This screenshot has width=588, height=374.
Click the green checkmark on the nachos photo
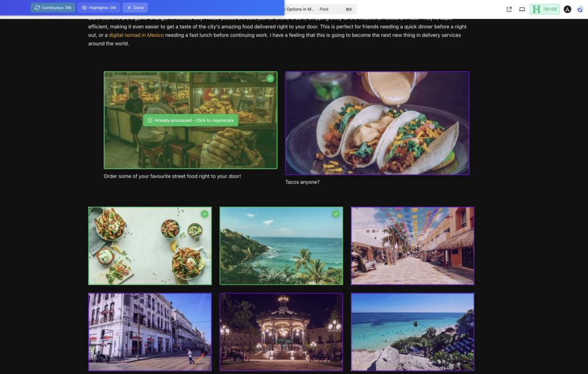(x=204, y=213)
